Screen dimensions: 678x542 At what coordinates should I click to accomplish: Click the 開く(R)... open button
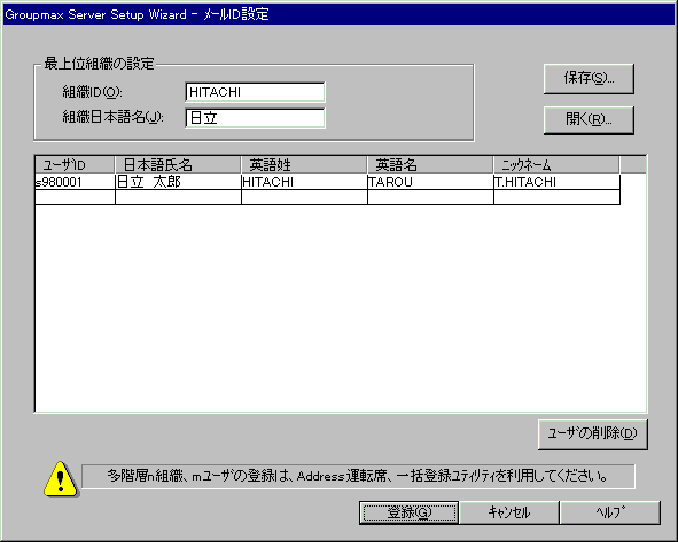click(x=588, y=120)
